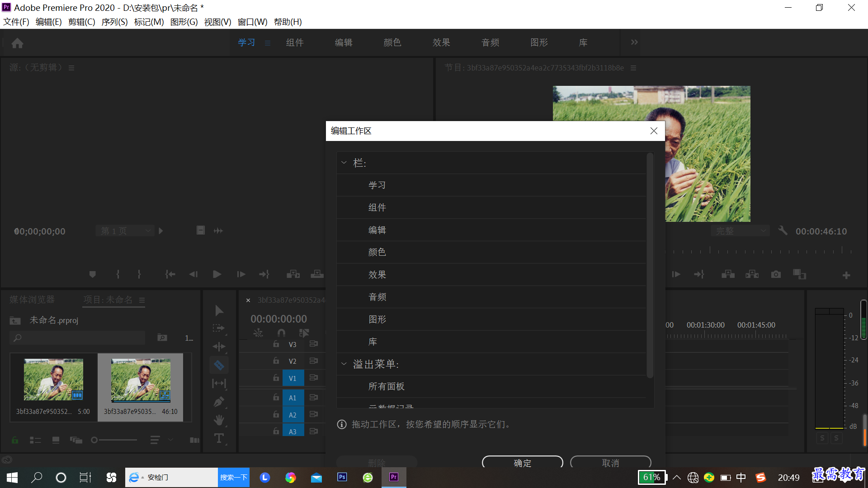Switch the Project panel to freeform view
The image size is (868, 488).
coord(76,440)
